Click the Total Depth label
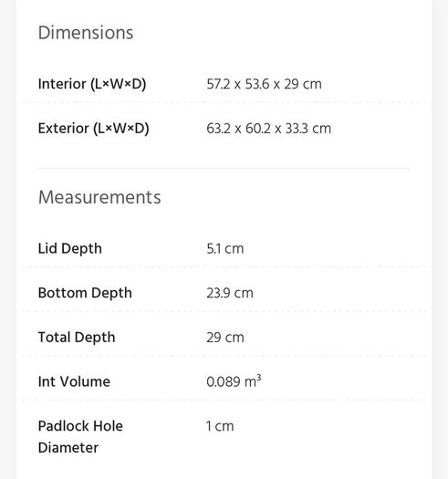This screenshot has height=479, width=448. tap(77, 338)
